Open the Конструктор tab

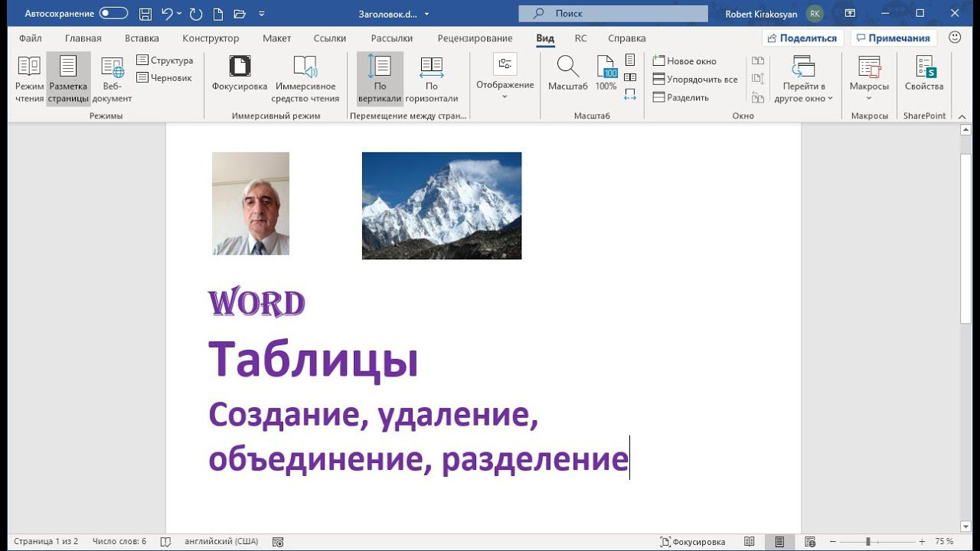pos(211,38)
